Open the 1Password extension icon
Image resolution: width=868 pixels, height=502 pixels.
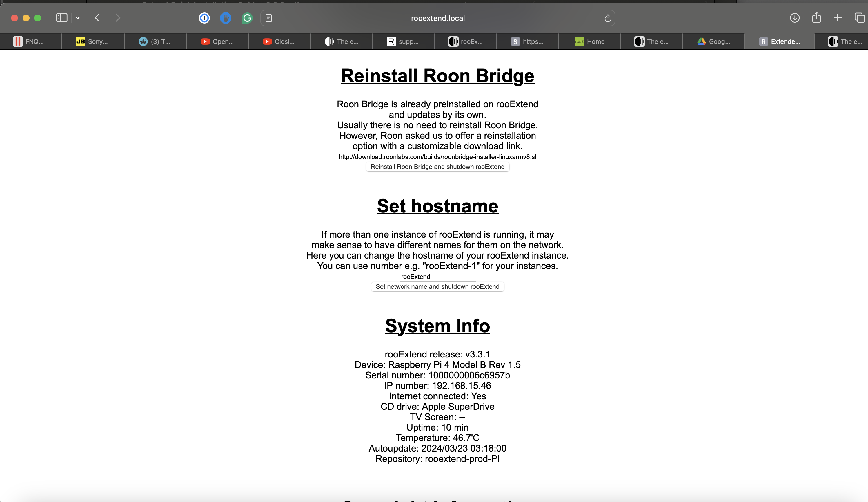click(204, 18)
